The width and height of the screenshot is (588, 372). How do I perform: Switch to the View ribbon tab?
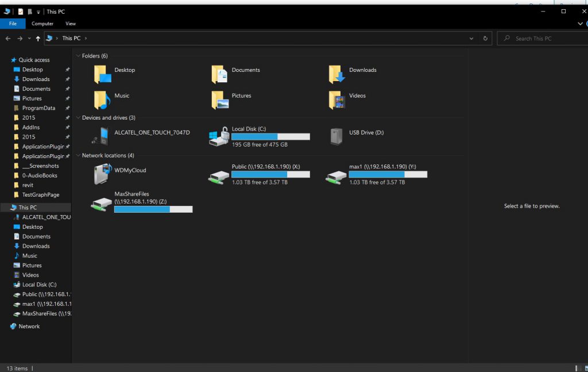coord(71,24)
